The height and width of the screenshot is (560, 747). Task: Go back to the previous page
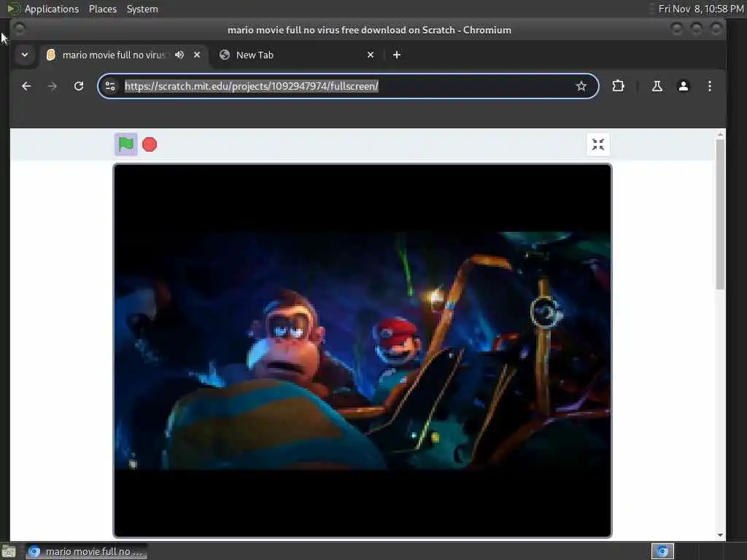pyautogui.click(x=26, y=86)
